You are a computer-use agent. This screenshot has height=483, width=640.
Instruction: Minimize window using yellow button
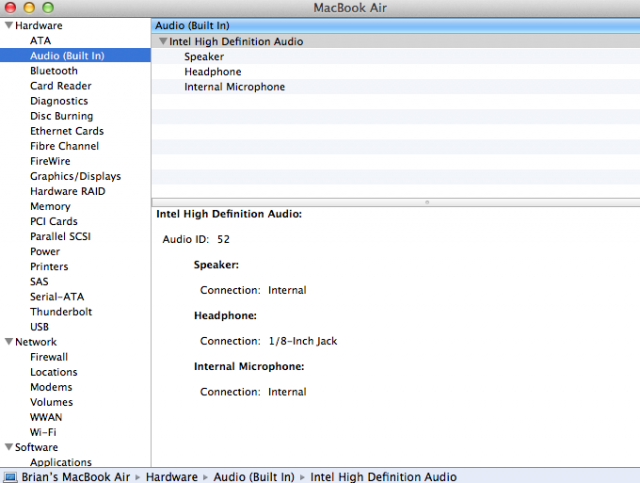click(29, 7)
